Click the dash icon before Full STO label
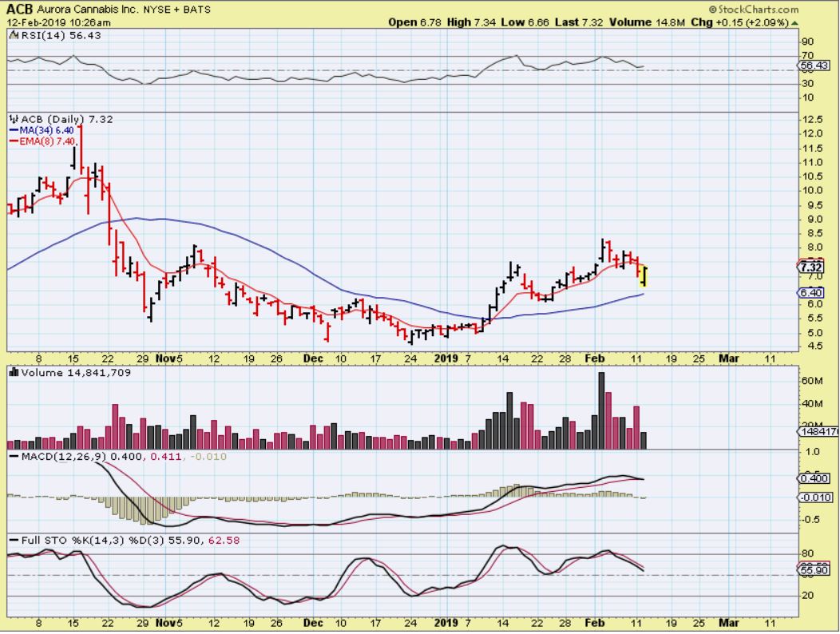 tap(14, 541)
